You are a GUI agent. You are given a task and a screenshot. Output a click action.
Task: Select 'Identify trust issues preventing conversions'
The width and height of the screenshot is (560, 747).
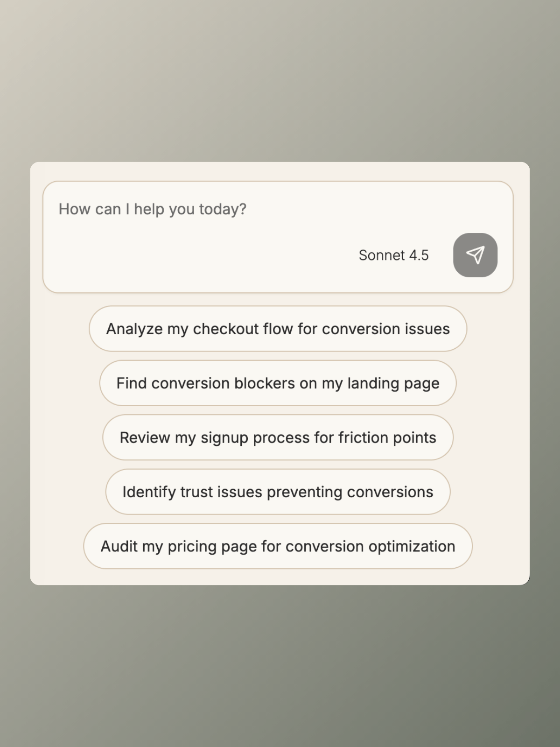coord(278,492)
